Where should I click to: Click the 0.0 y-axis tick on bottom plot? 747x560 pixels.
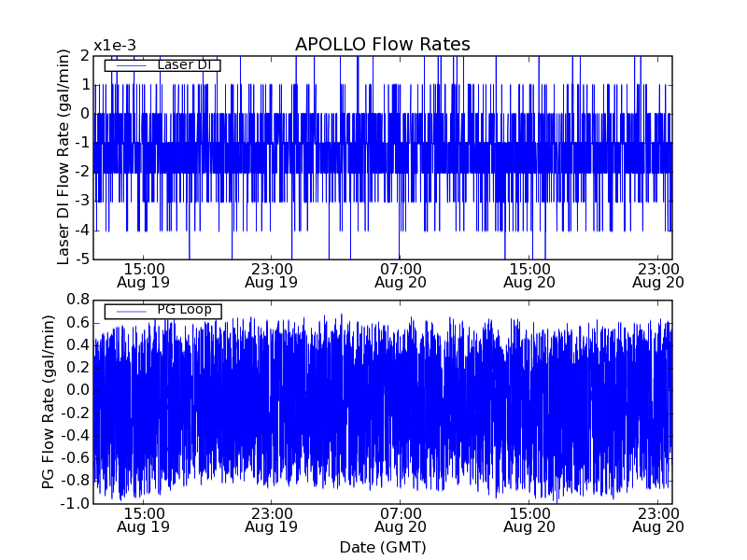pos(78,390)
